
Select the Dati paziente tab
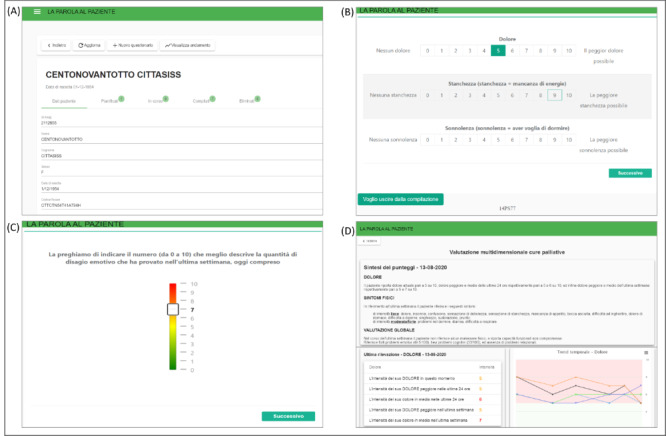(64, 101)
